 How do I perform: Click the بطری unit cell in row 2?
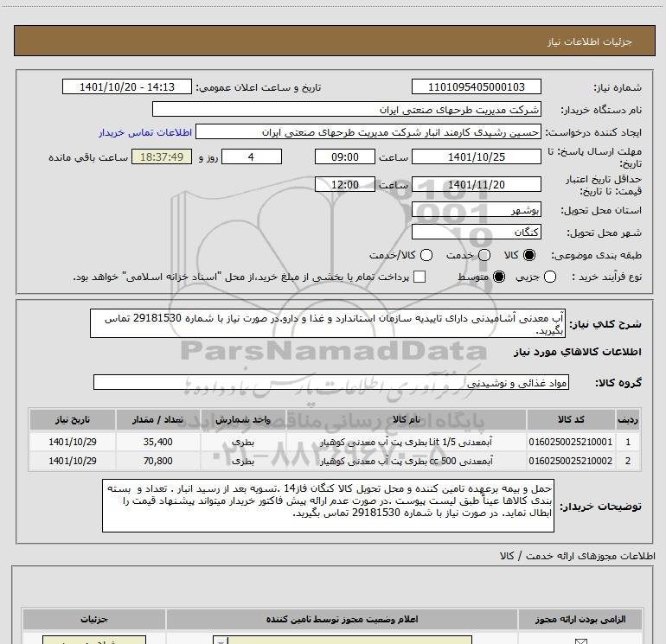point(243,461)
